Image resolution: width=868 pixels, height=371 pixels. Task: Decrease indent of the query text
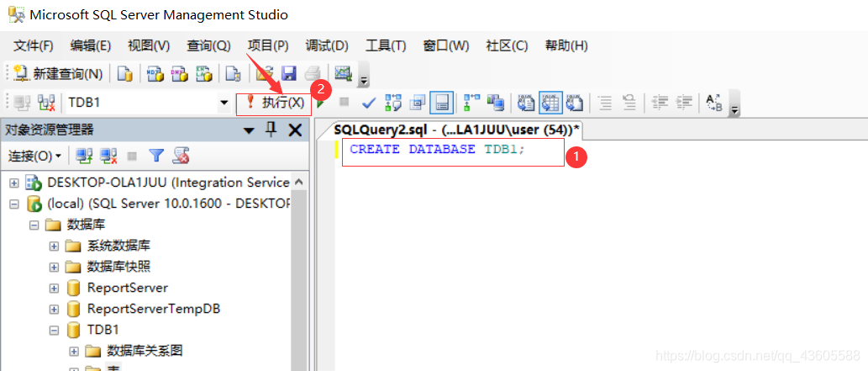point(660,103)
